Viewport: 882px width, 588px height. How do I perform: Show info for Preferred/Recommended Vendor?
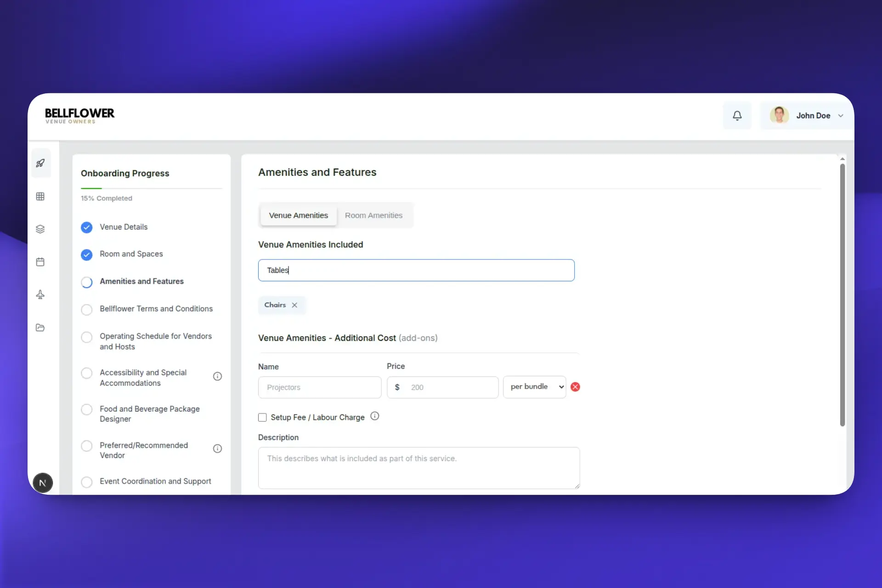pyautogui.click(x=218, y=448)
